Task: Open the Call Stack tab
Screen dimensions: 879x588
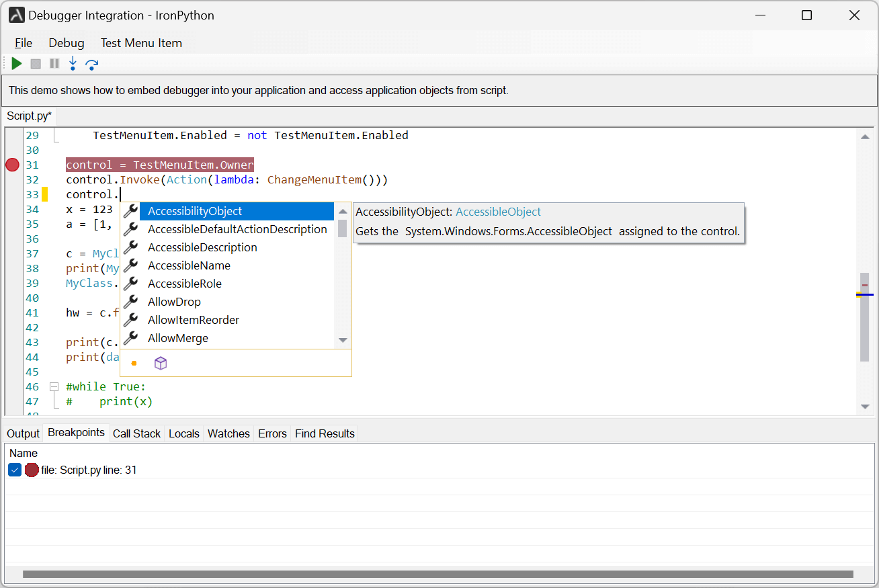Action: click(136, 433)
